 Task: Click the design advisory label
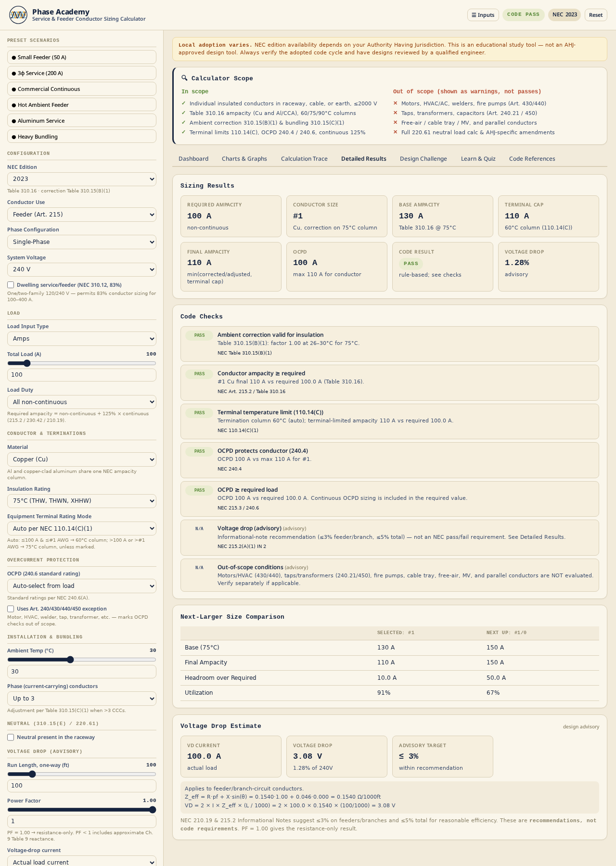pyautogui.click(x=581, y=726)
